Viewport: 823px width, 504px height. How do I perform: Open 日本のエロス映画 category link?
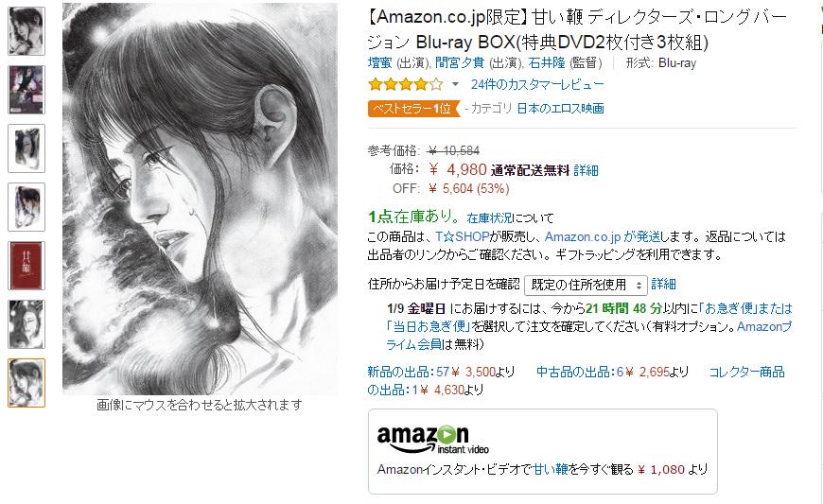click(561, 109)
